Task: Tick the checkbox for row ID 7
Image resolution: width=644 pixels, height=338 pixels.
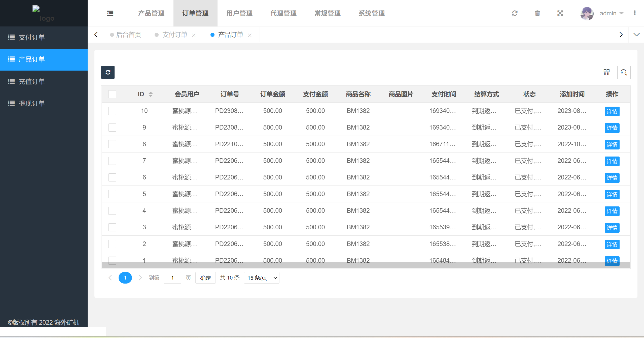Action: [112, 161]
